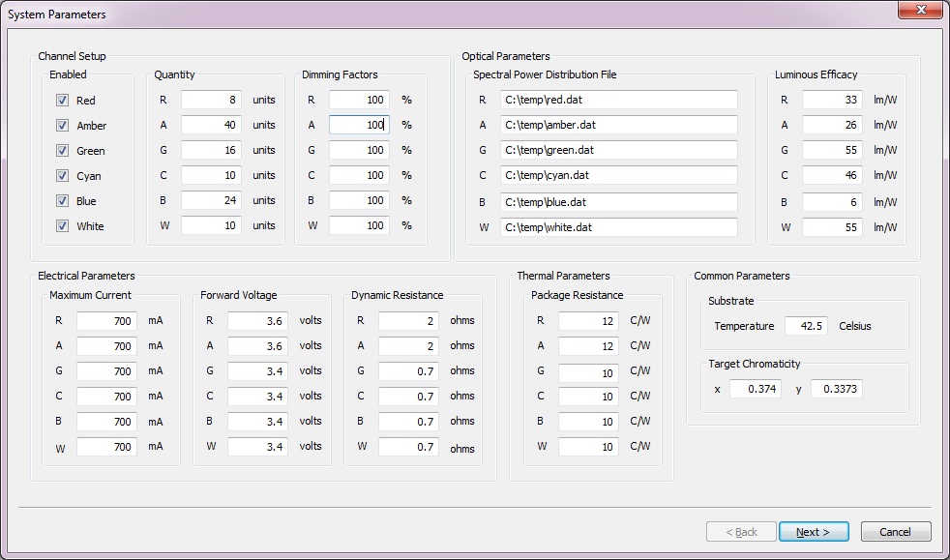Focus the White forward voltage input
The height and width of the screenshot is (560, 950).
[x=257, y=446]
